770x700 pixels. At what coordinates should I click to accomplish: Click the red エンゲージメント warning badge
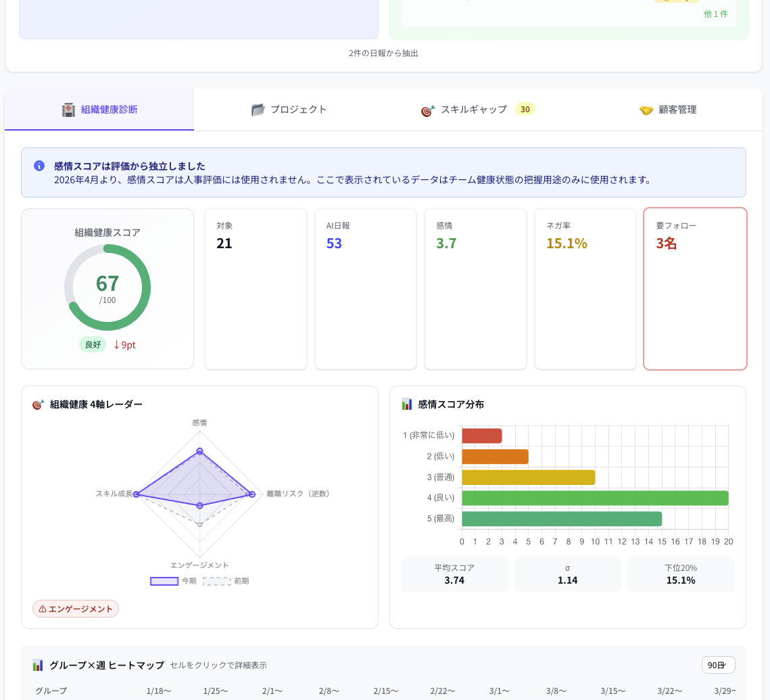coord(76,609)
